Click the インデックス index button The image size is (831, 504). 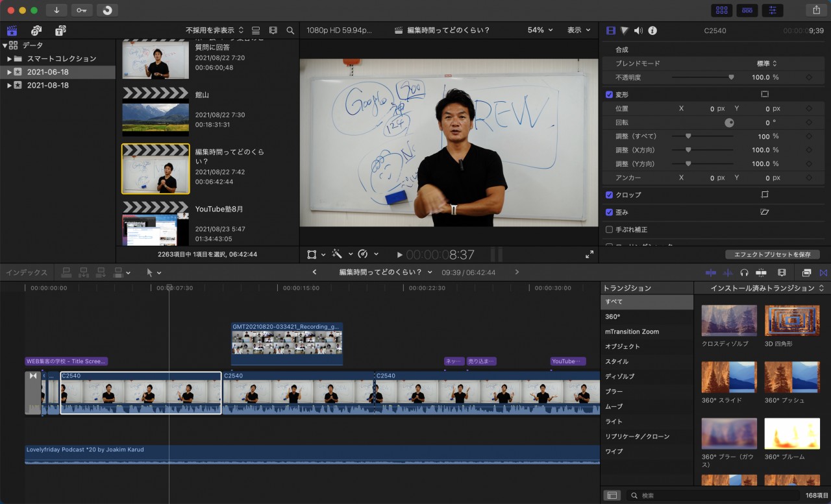point(27,272)
